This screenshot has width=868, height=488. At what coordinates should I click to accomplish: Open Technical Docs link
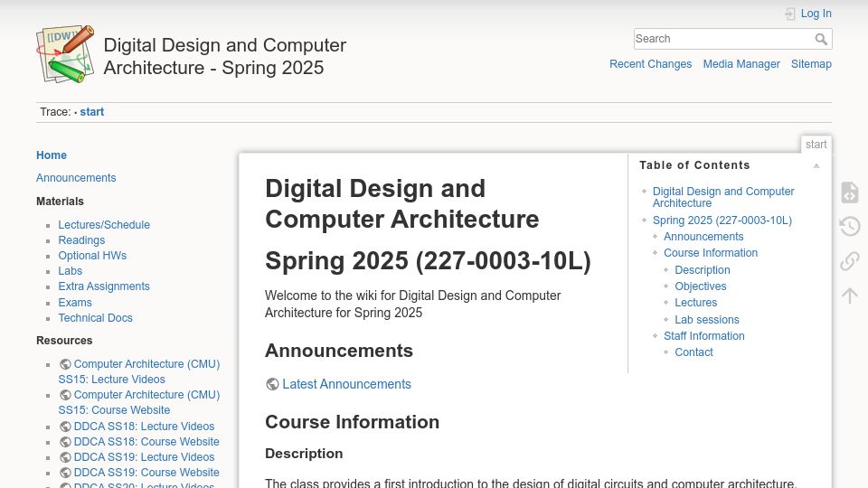click(95, 318)
